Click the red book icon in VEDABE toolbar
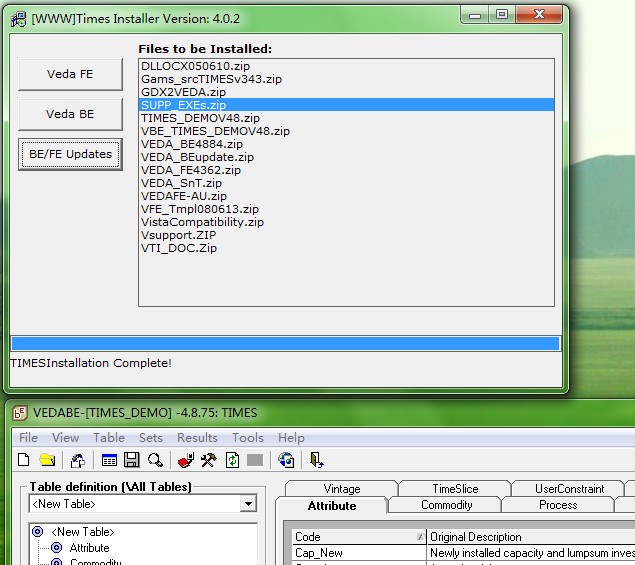 coord(186,460)
